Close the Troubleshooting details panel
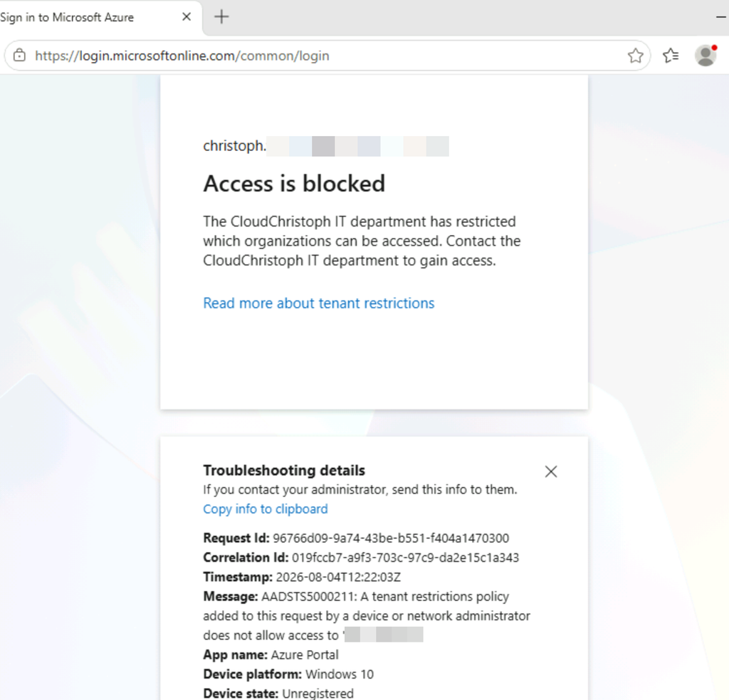This screenshot has width=729, height=700. 551,471
